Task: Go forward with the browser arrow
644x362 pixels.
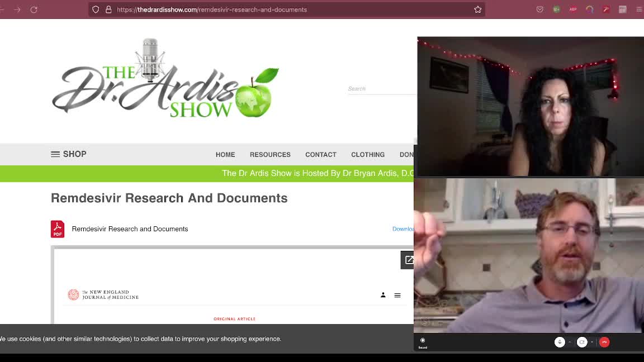Action: [17, 9]
